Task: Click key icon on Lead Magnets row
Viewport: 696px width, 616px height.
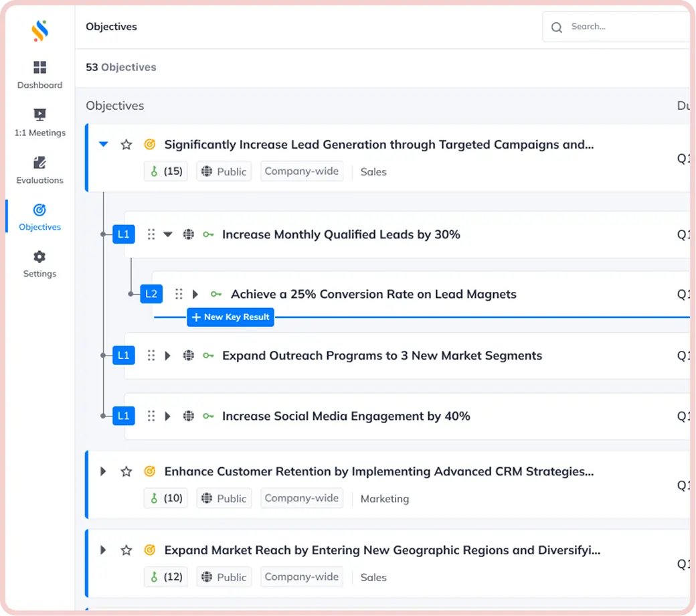Action: (216, 294)
